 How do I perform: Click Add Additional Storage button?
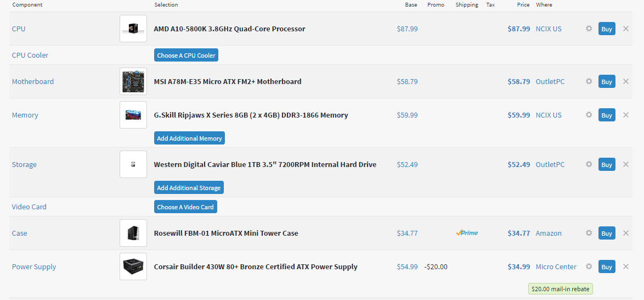coord(189,187)
